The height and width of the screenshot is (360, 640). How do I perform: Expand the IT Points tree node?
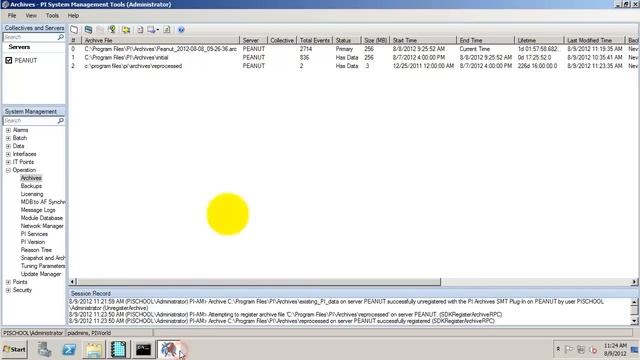pos(8,162)
